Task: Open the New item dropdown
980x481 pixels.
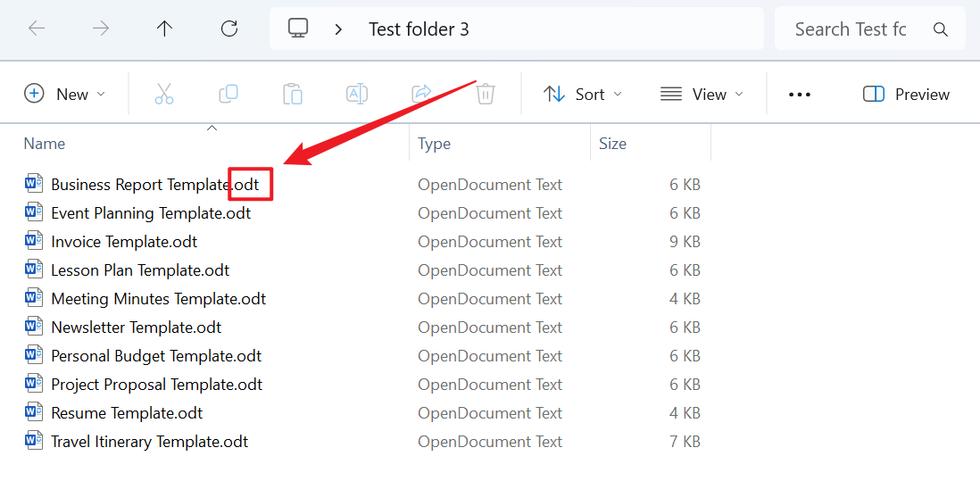Action: tap(64, 94)
